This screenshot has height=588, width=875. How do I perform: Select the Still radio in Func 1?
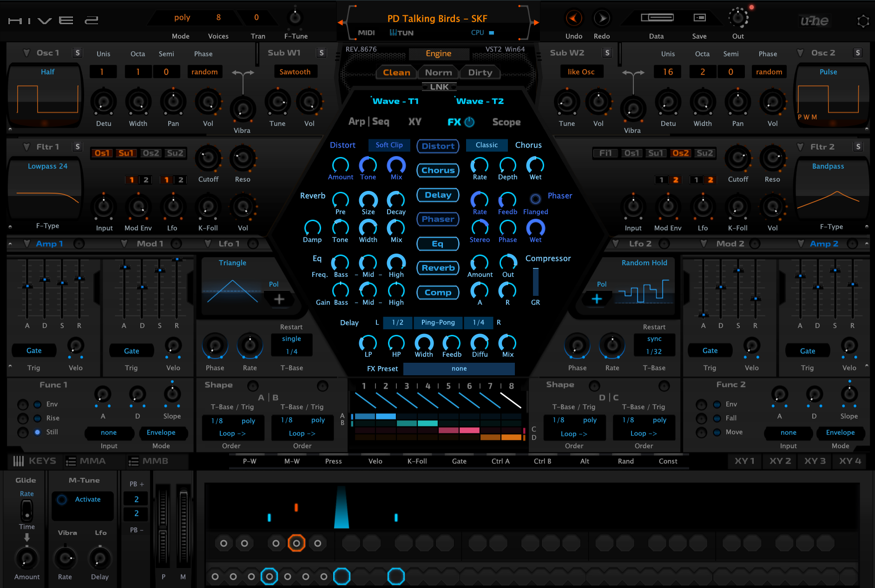[38, 432]
